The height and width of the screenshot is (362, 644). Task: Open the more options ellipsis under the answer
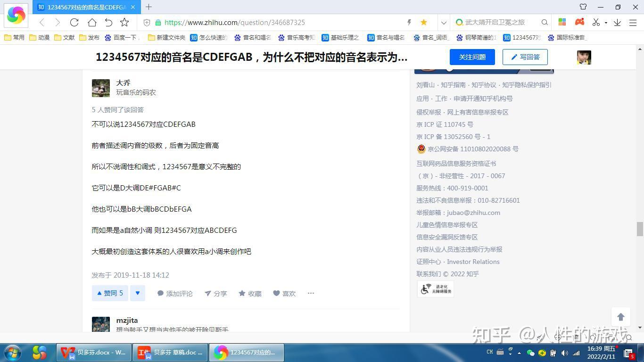tap(311, 293)
